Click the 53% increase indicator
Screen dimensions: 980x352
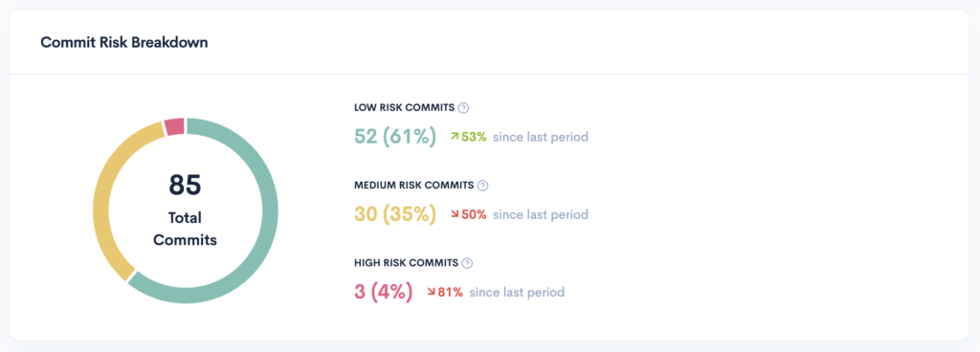468,137
